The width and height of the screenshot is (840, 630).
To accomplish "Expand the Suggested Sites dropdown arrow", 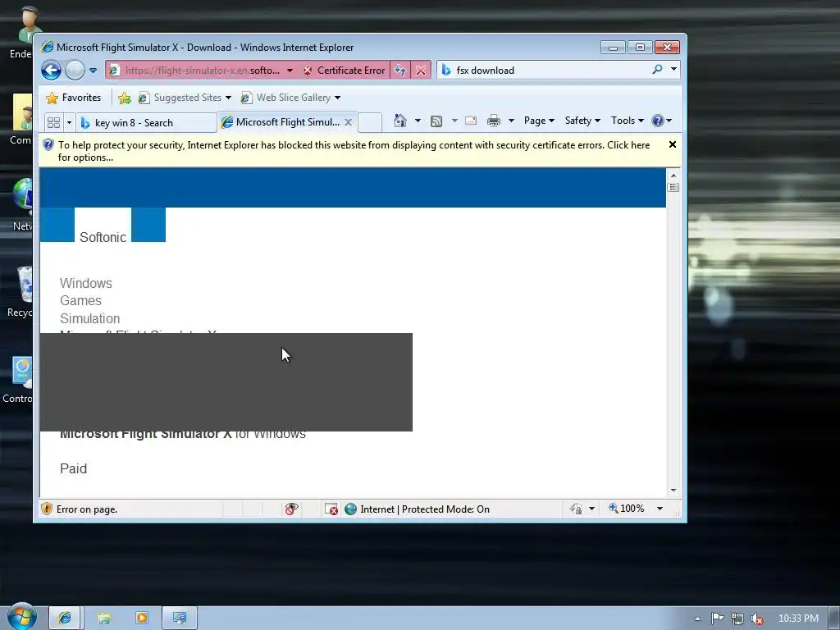I will pyautogui.click(x=228, y=98).
